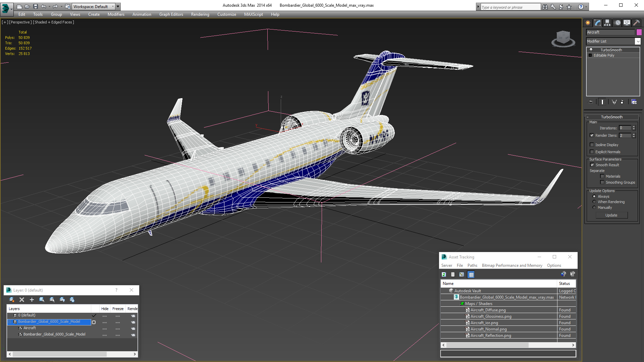Click the Hide column header in Layers
The width and height of the screenshot is (644, 362).
tap(105, 309)
